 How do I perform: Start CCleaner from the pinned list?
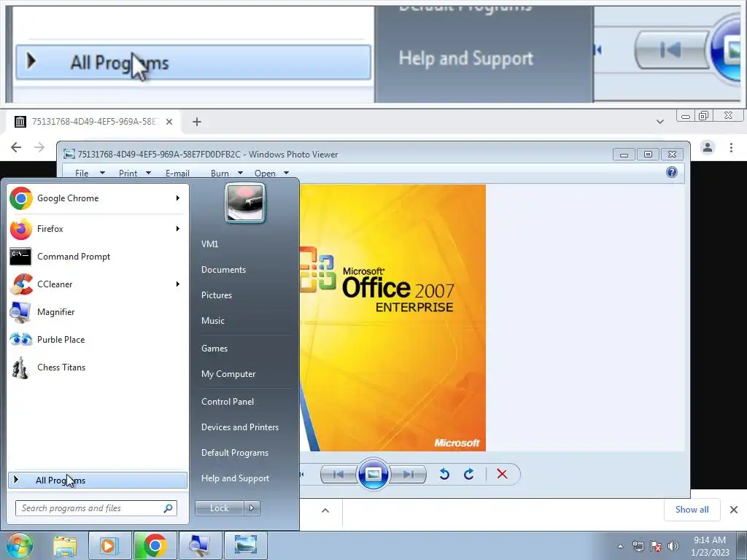point(97,284)
